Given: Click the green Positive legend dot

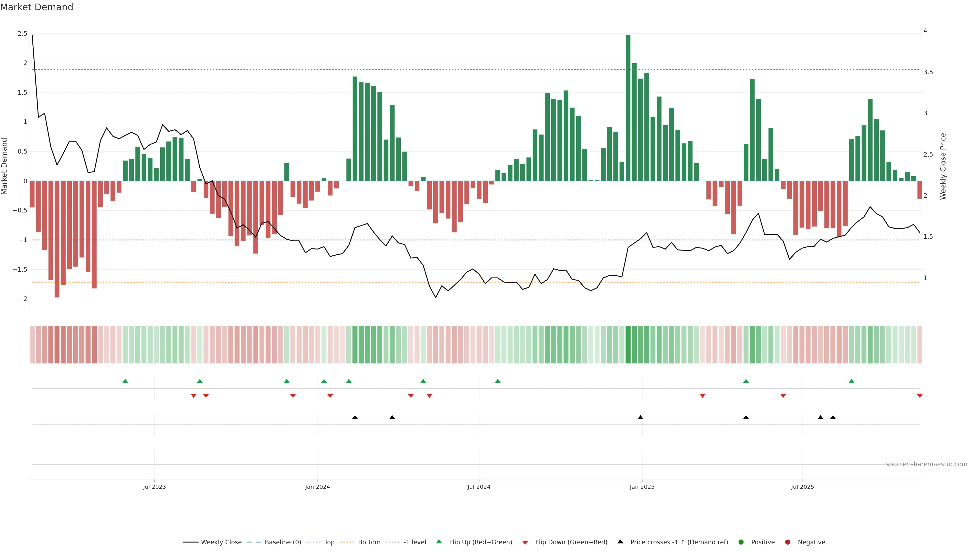Looking at the screenshot, I should point(741,542).
